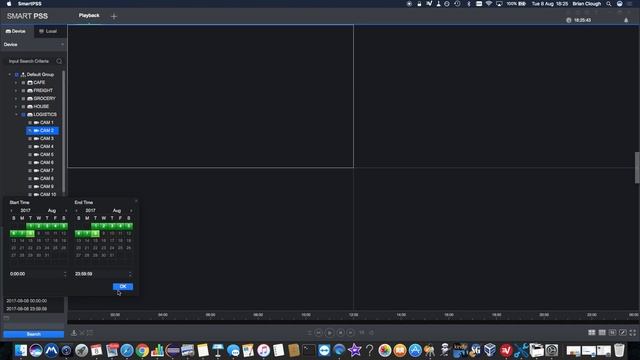Click the notification bell icon
Viewport: 640px width, 360px height.
click(626, 20)
